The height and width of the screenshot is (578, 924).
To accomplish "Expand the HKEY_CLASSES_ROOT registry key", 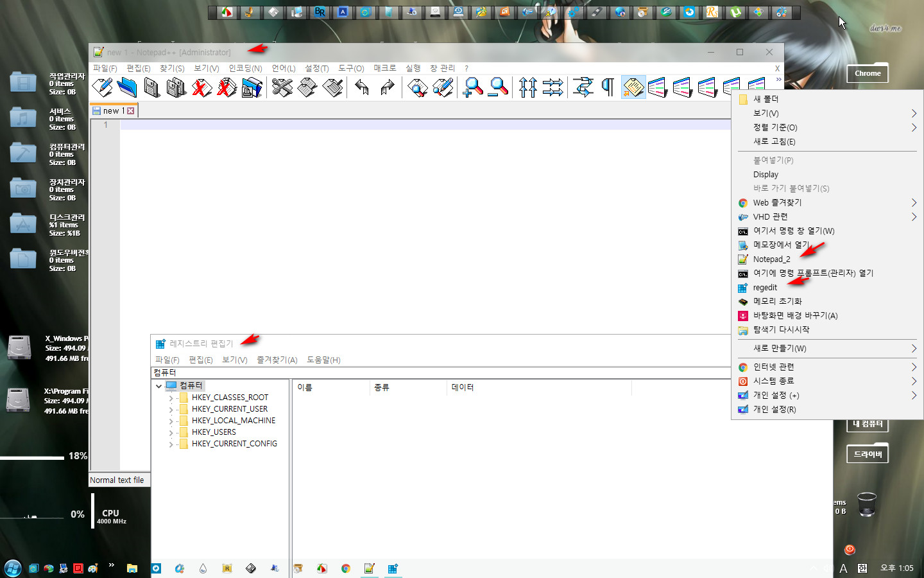I will (x=171, y=398).
